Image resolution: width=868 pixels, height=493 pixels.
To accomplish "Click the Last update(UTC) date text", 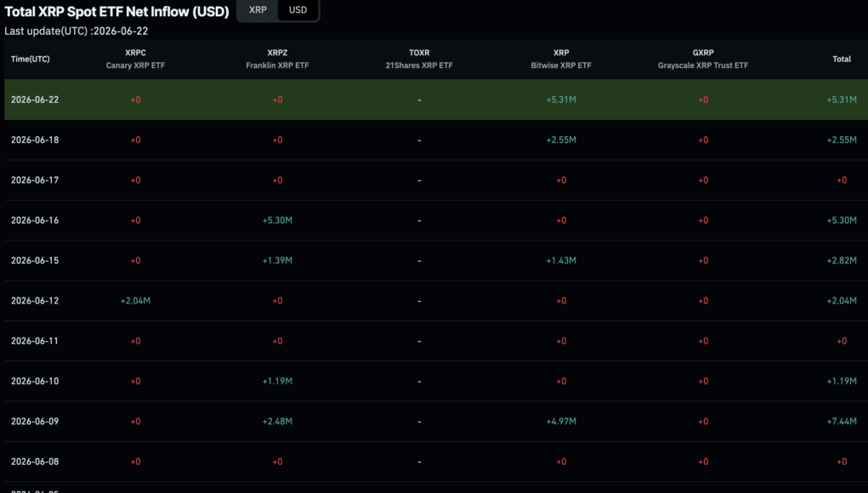I will [77, 31].
